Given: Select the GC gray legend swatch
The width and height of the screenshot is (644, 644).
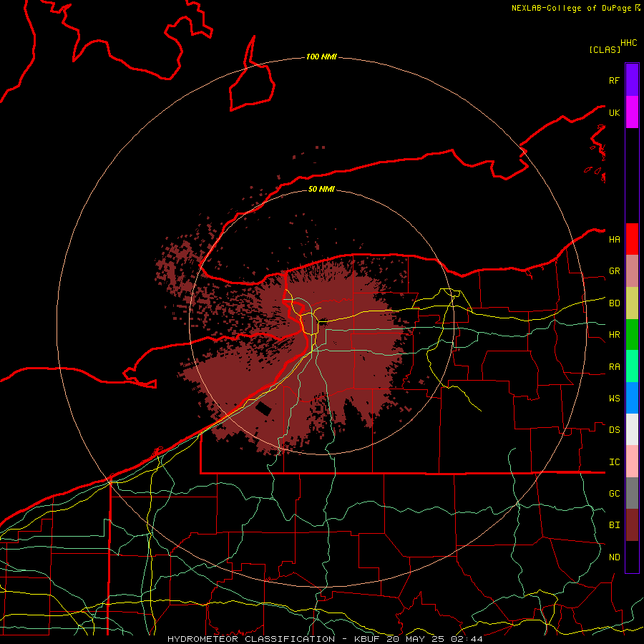Looking at the screenshot, I should (x=632, y=493).
